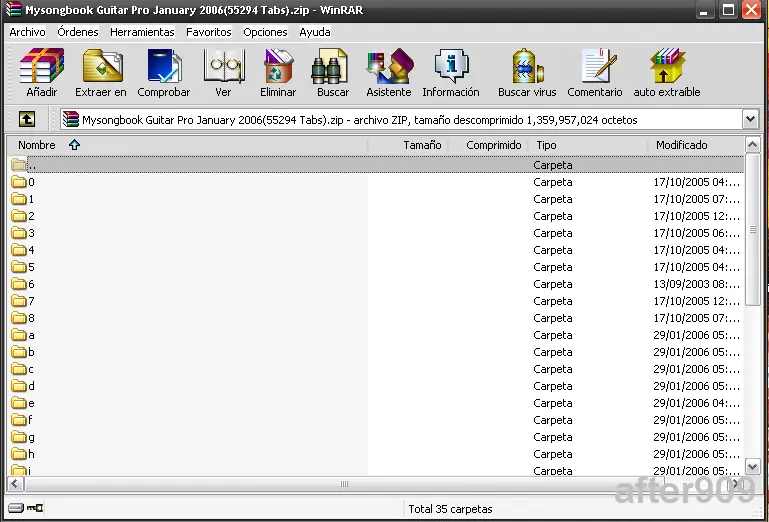This screenshot has width=769, height=522.
Task: Sort list by Tamaño column header
Action: coord(407,145)
